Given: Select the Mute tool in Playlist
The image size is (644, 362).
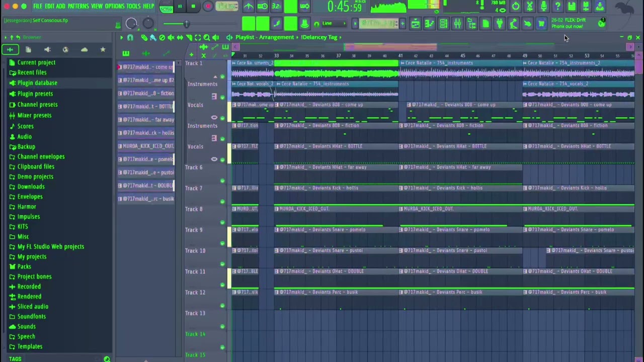Looking at the screenshot, I should pos(171,37).
